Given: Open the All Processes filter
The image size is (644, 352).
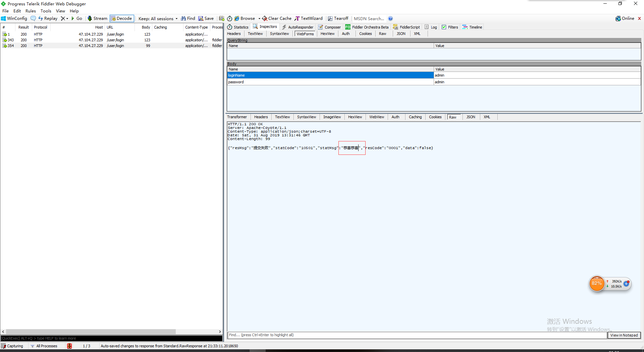Looking at the screenshot, I should [x=44, y=346].
